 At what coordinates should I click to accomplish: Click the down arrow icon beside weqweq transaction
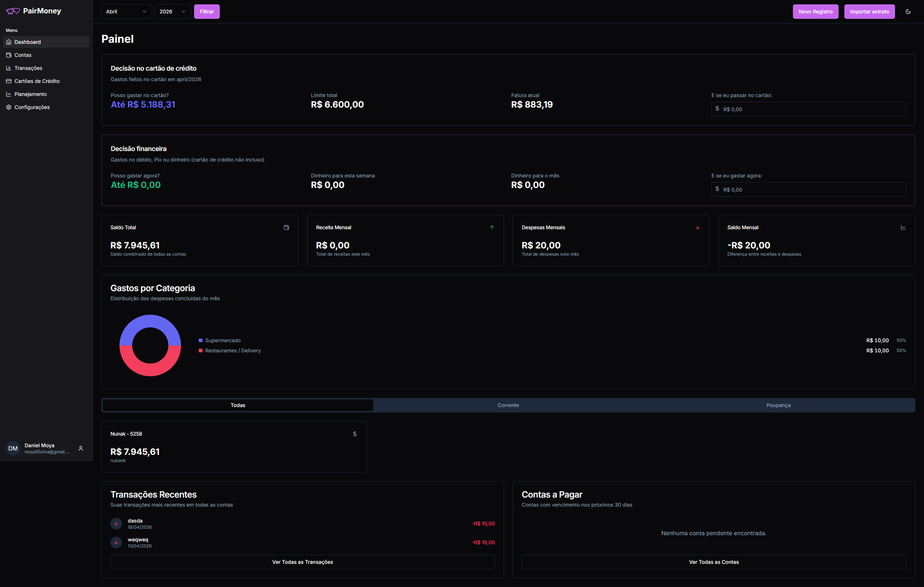coord(116,542)
